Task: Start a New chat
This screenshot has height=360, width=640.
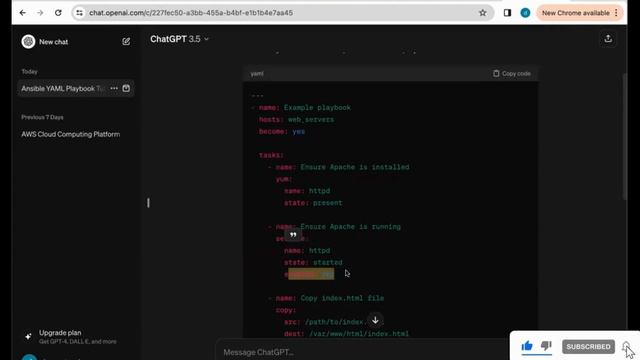Action: 53,42
